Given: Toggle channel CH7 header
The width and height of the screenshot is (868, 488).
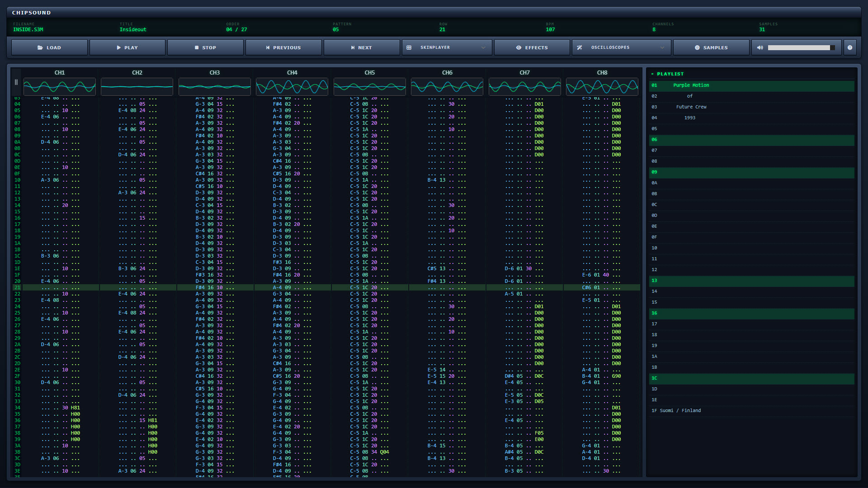Looking at the screenshot, I should [524, 72].
